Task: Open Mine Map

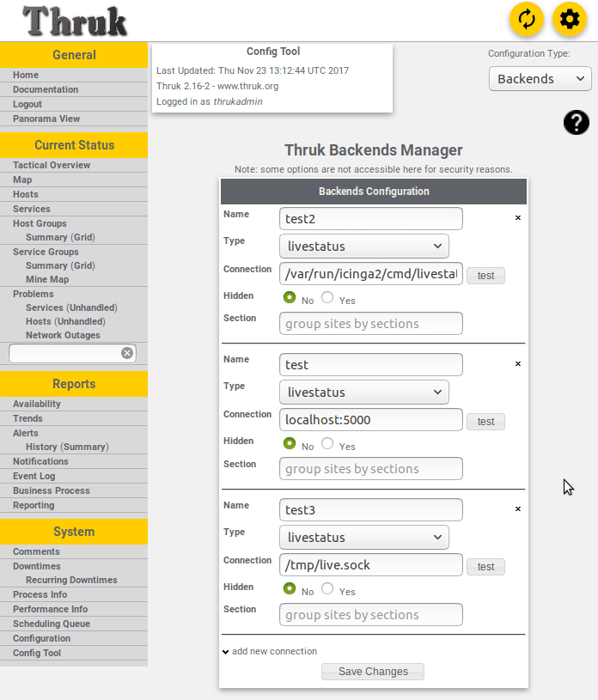Action: pyautogui.click(x=47, y=279)
